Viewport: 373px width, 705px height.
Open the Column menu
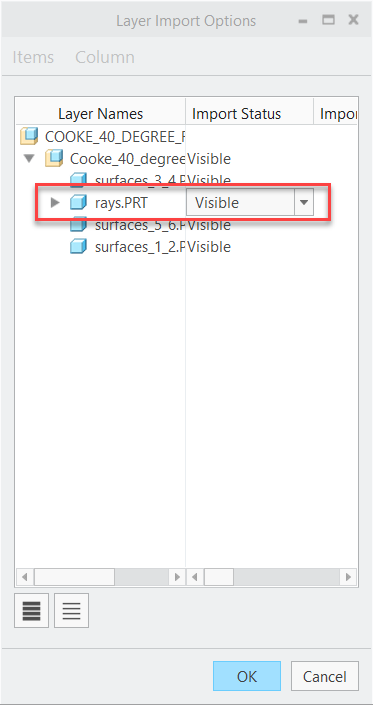[105, 57]
